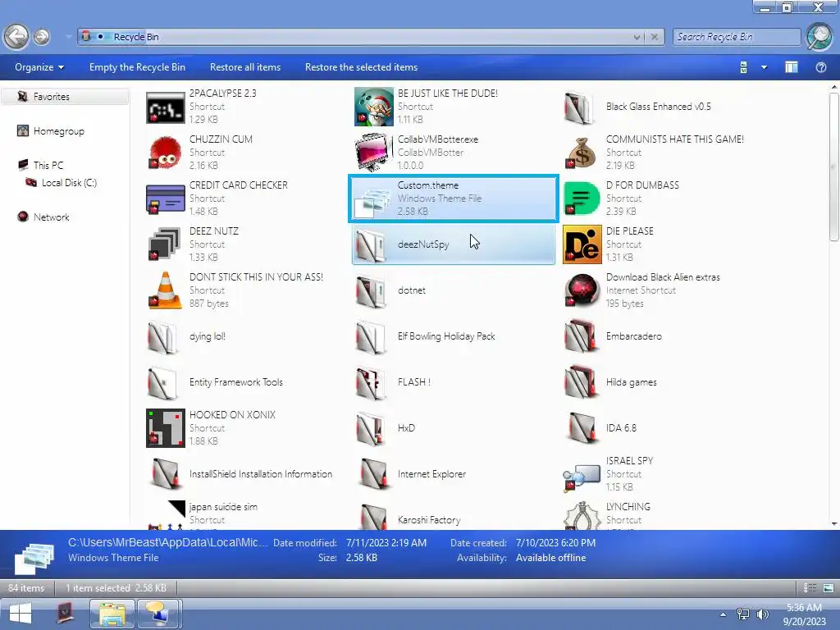Select the Black Glass Enhanced v0.5 folder icon
This screenshot has height=630, width=840.
pyautogui.click(x=579, y=107)
